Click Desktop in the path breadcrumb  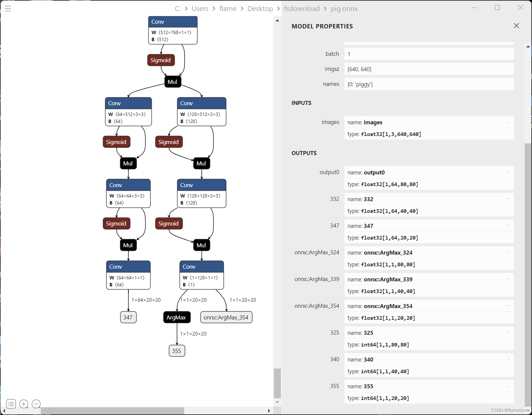tap(260, 9)
